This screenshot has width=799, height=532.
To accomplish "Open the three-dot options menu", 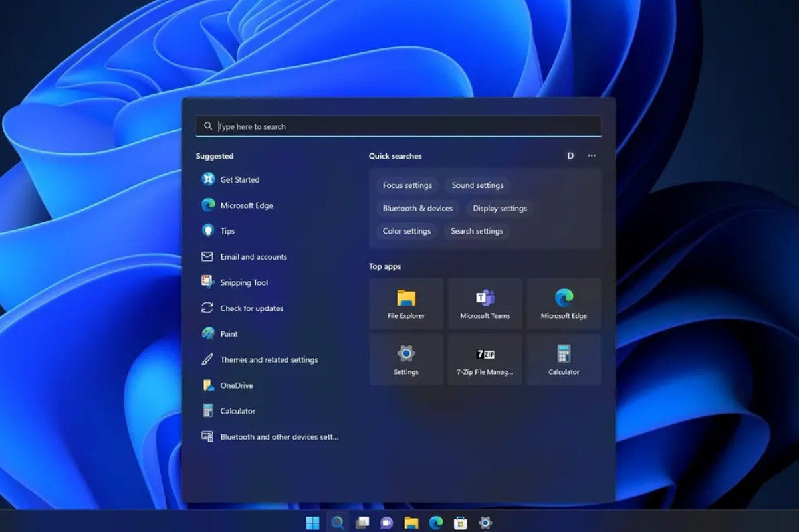I will click(x=591, y=155).
